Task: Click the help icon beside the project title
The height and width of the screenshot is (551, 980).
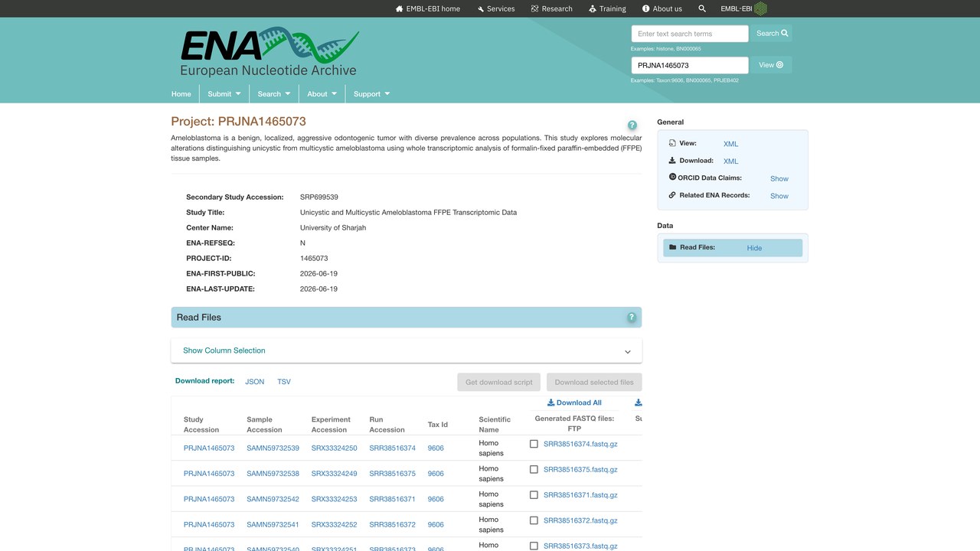Action: (x=632, y=126)
